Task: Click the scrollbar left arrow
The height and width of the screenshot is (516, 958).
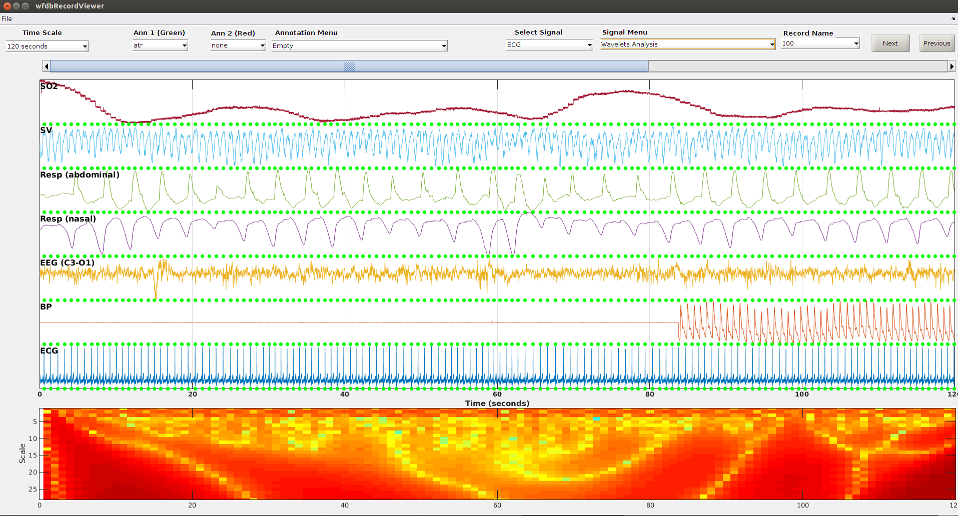Action: 46,66
